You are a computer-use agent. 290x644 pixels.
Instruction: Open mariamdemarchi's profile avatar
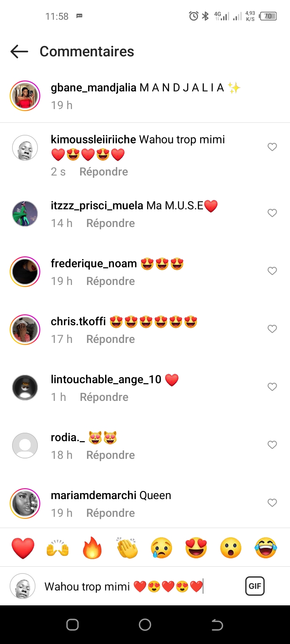coord(25,503)
